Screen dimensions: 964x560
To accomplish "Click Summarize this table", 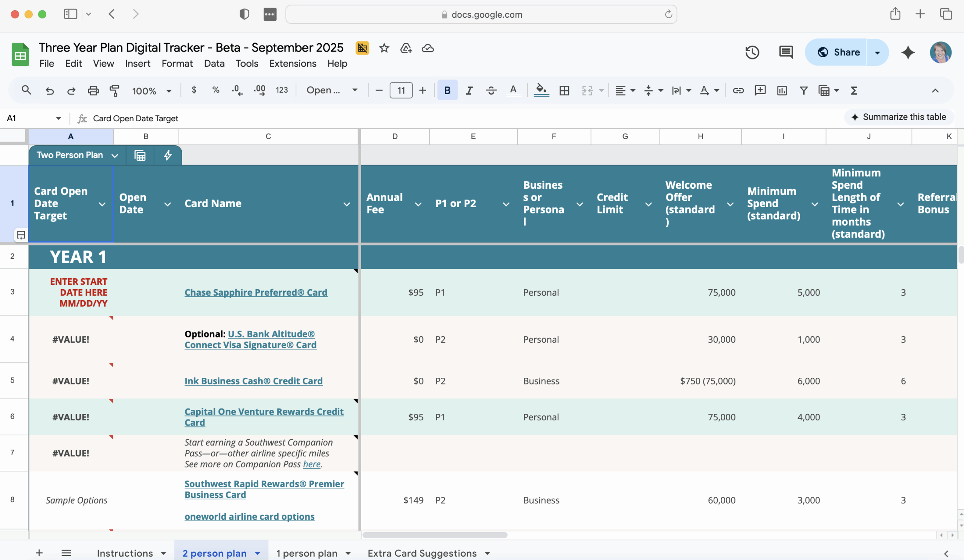I will [898, 117].
